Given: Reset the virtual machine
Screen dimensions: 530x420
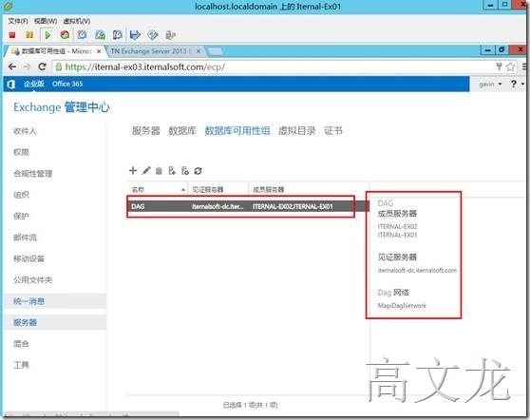Looking at the screenshot, I should pos(65,35).
